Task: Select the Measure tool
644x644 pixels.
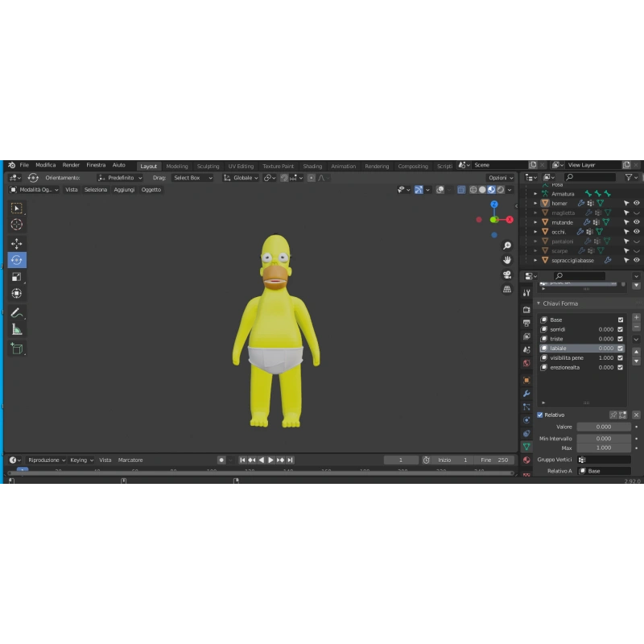Action: click(x=16, y=329)
